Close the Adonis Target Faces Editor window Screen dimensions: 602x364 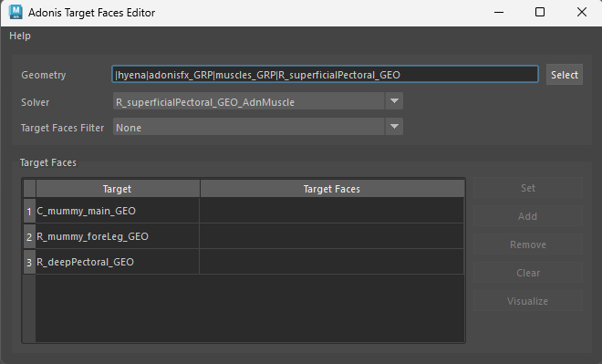[x=582, y=12]
